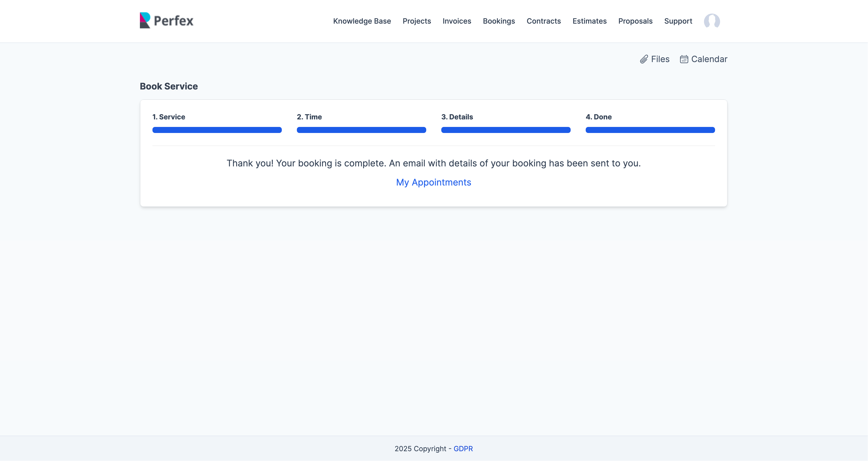Select the 3. Details step label
Image resolution: width=868 pixels, height=461 pixels.
tap(457, 117)
